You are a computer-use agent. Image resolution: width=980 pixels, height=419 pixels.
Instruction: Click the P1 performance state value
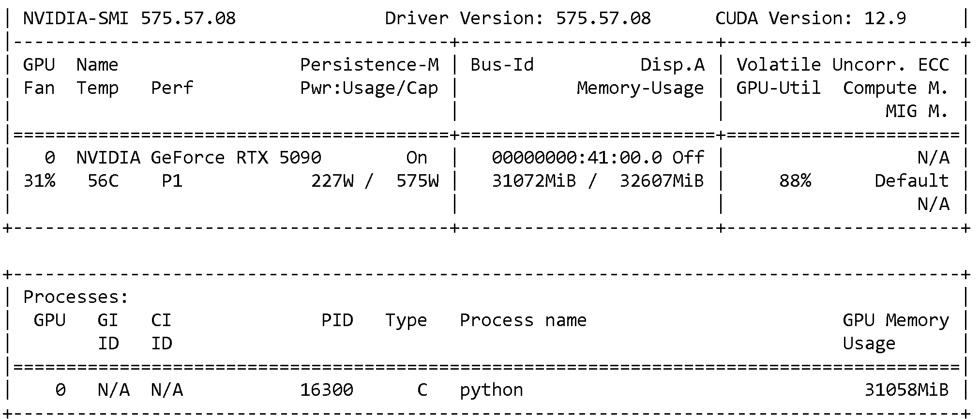point(172,181)
